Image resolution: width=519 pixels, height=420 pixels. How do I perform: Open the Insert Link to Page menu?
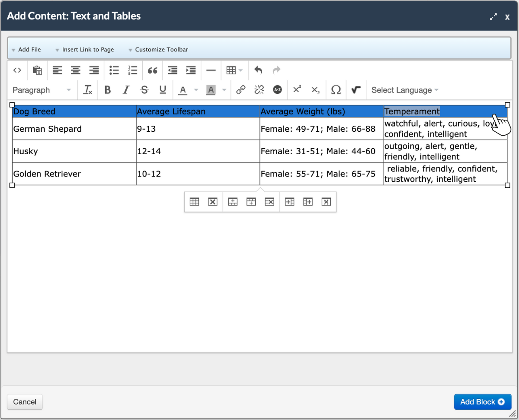(x=85, y=50)
